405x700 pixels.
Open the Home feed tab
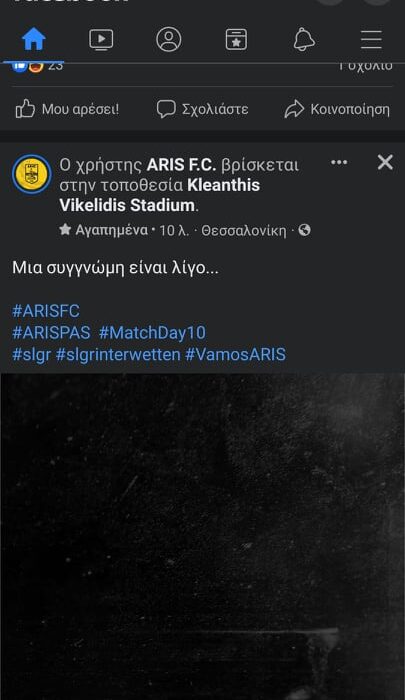(34, 39)
